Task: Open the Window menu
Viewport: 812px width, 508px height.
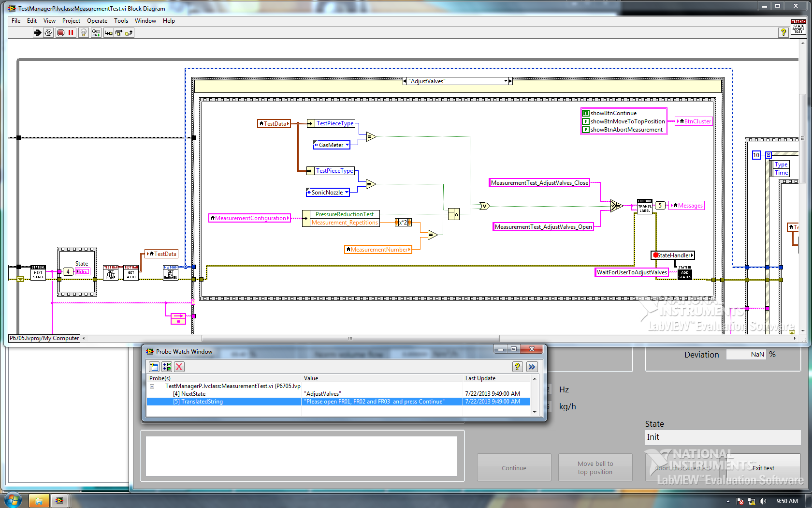Action: [x=145, y=21]
